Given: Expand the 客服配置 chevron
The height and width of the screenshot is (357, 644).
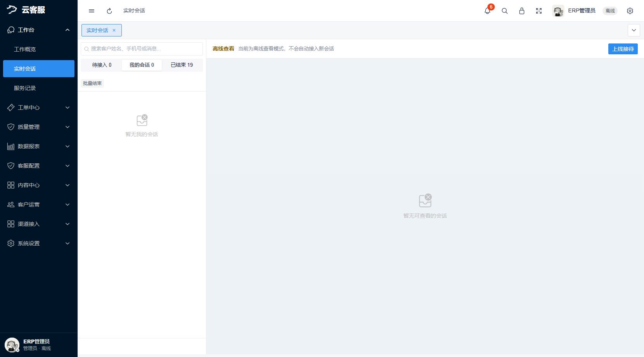Looking at the screenshot, I should (x=68, y=166).
